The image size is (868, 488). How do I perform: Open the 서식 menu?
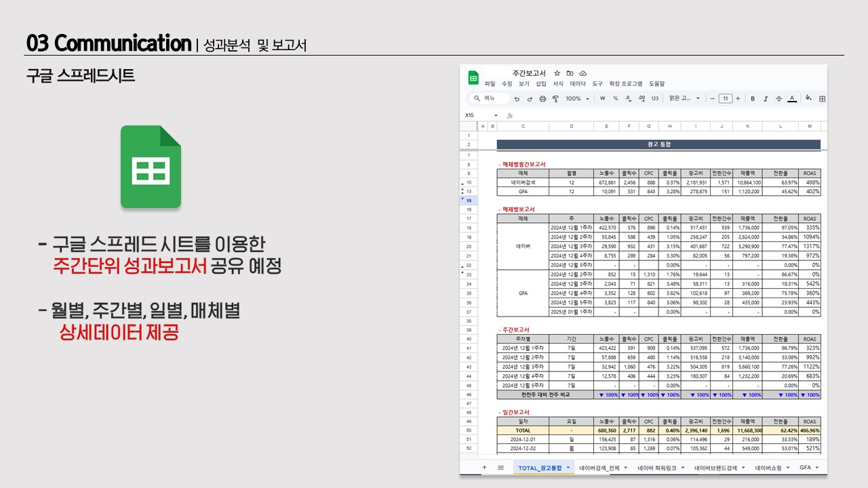point(558,84)
